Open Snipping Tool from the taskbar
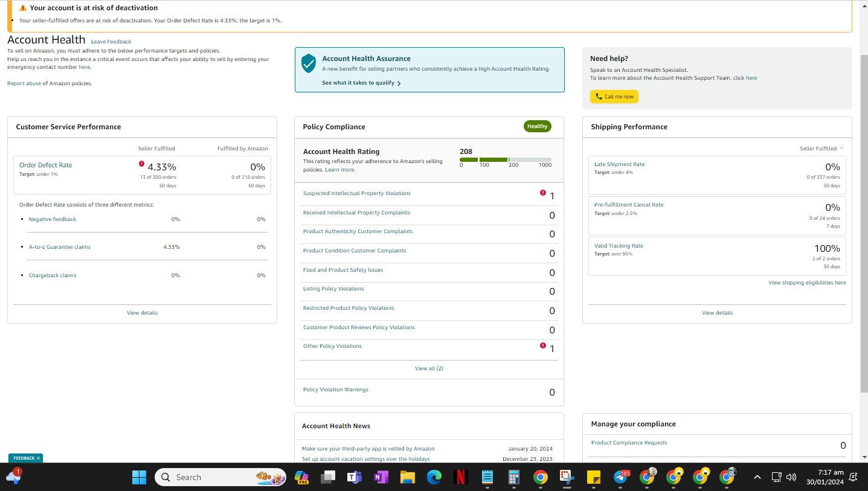 (567, 477)
